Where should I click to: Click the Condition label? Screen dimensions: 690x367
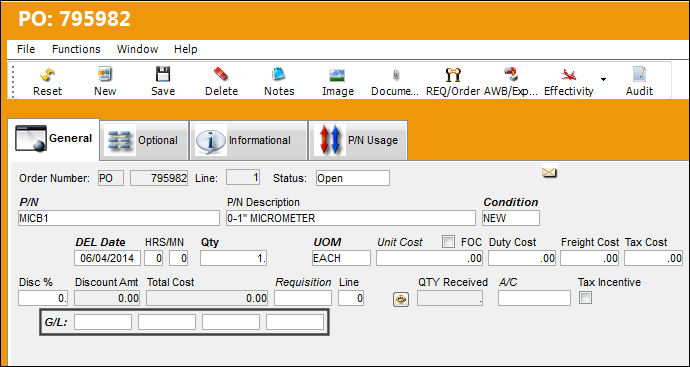(x=510, y=202)
